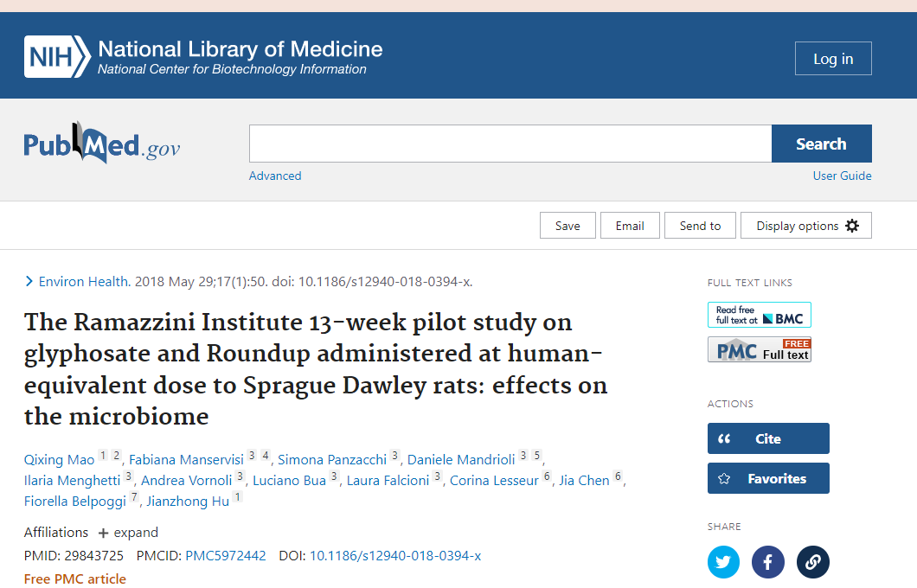The image size is (917, 588).
Task: Add article to Favorites
Action: tap(767, 478)
